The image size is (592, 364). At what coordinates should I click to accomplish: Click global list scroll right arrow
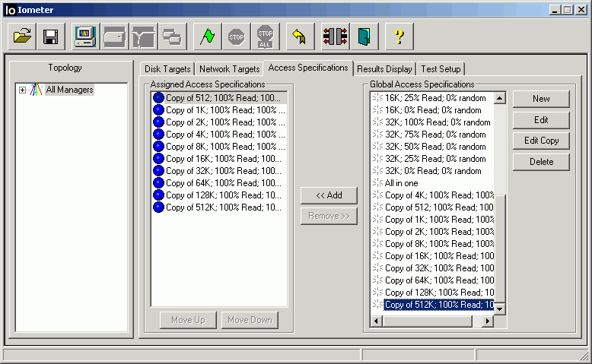click(x=488, y=321)
